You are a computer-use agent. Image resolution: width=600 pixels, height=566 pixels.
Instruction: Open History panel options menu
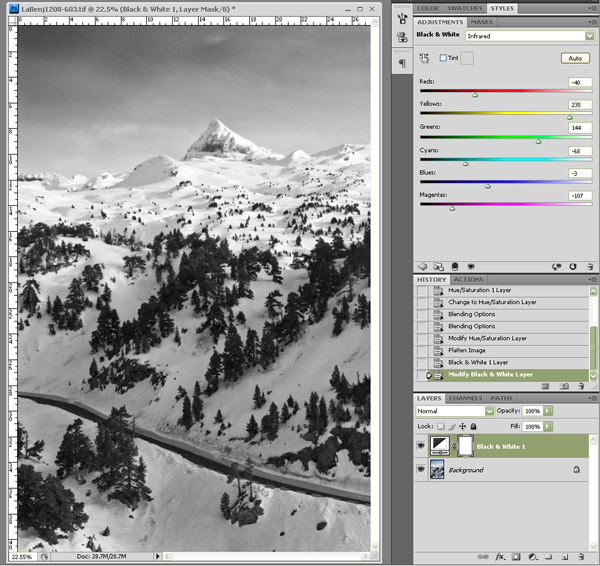click(x=593, y=279)
